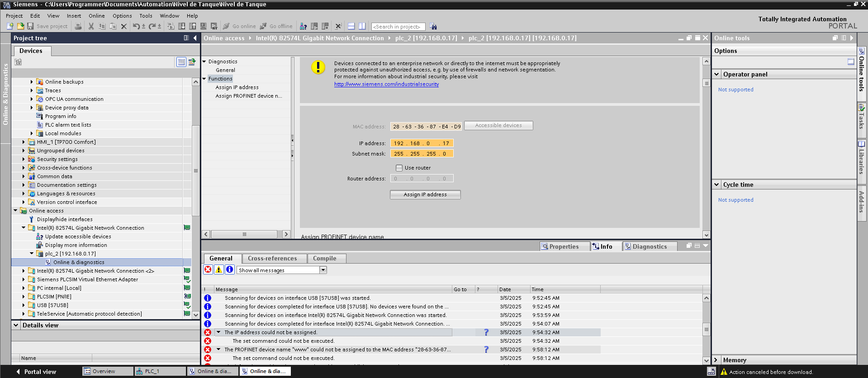Image resolution: width=868 pixels, height=378 pixels.
Task: Switch to the Cross-references tab
Action: point(272,259)
